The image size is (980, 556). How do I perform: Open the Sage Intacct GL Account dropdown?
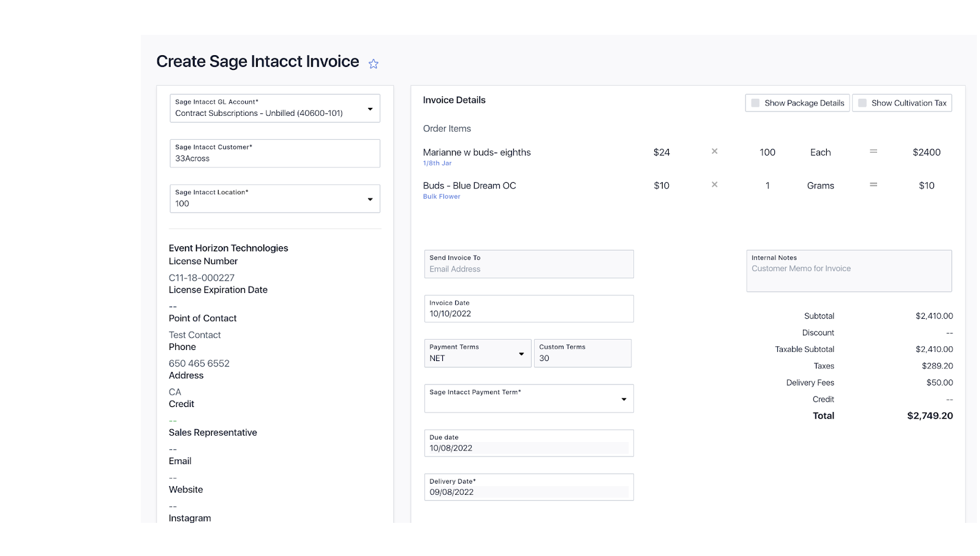[370, 108]
